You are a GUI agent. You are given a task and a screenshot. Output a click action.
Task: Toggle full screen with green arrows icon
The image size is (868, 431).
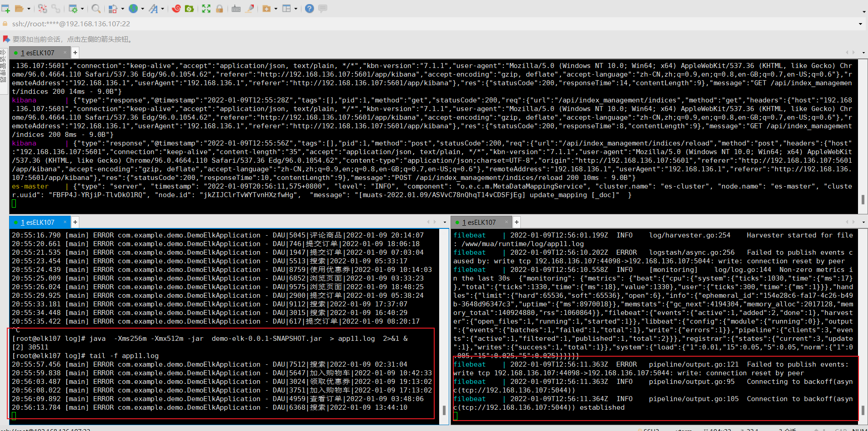pyautogui.click(x=206, y=9)
